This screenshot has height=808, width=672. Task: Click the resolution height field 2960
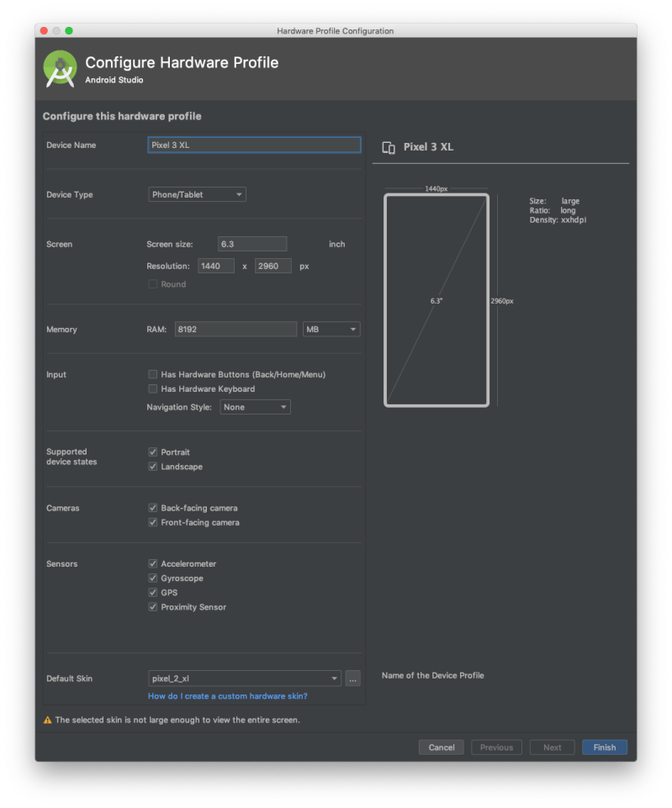point(273,266)
